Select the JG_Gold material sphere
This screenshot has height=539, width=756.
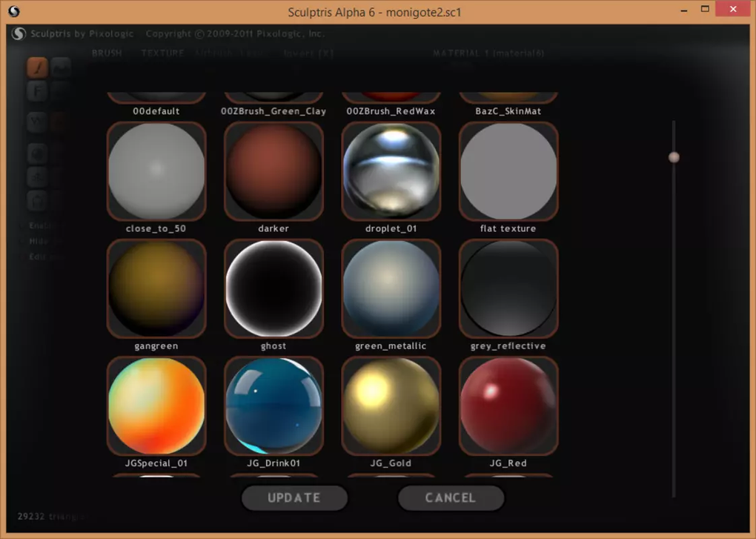pyautogui.click(x=391, y=406)
